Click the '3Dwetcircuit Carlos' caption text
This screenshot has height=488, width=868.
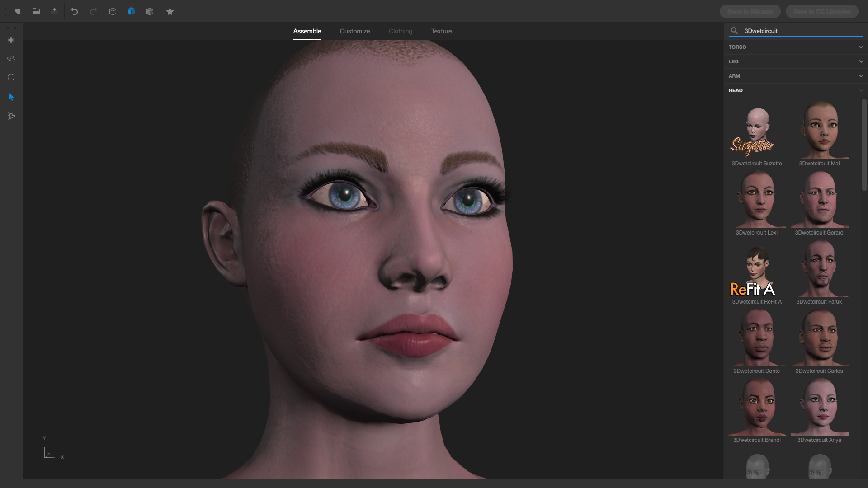(819, 371)
